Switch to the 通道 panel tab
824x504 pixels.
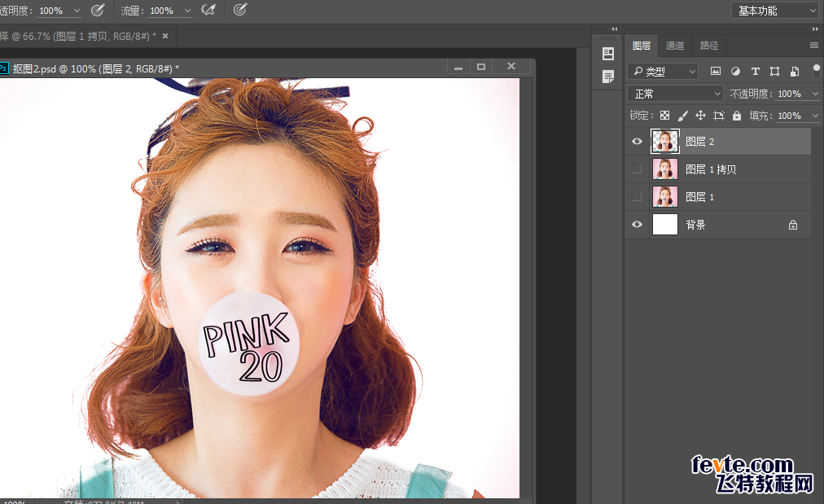tap(675, 46)
